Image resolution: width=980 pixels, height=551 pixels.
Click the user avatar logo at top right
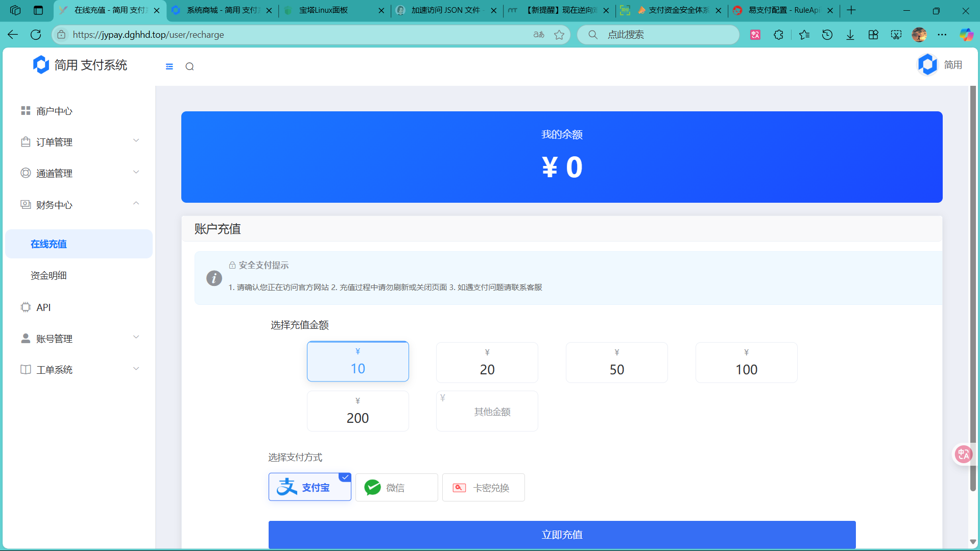tap(927, 65)
